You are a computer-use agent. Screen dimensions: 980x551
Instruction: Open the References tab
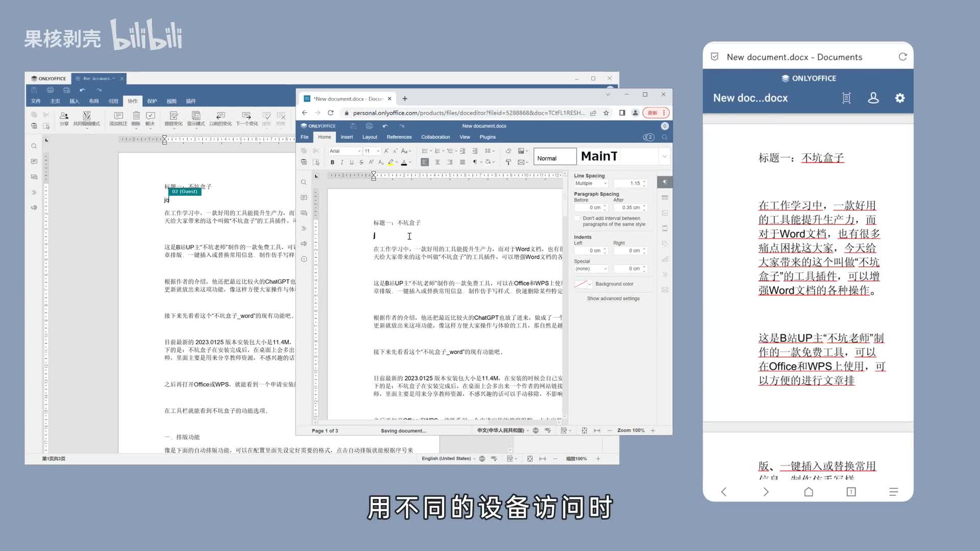click(399, 137)
